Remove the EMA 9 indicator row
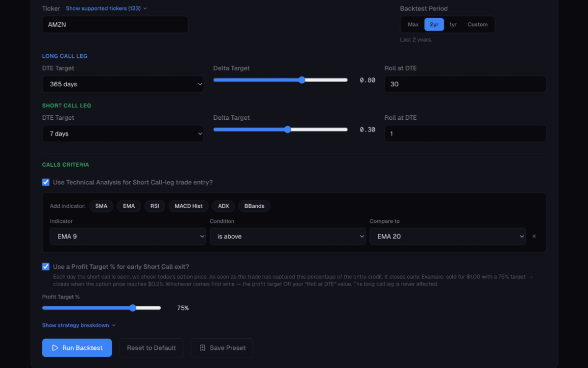 (x=534, y=237)
